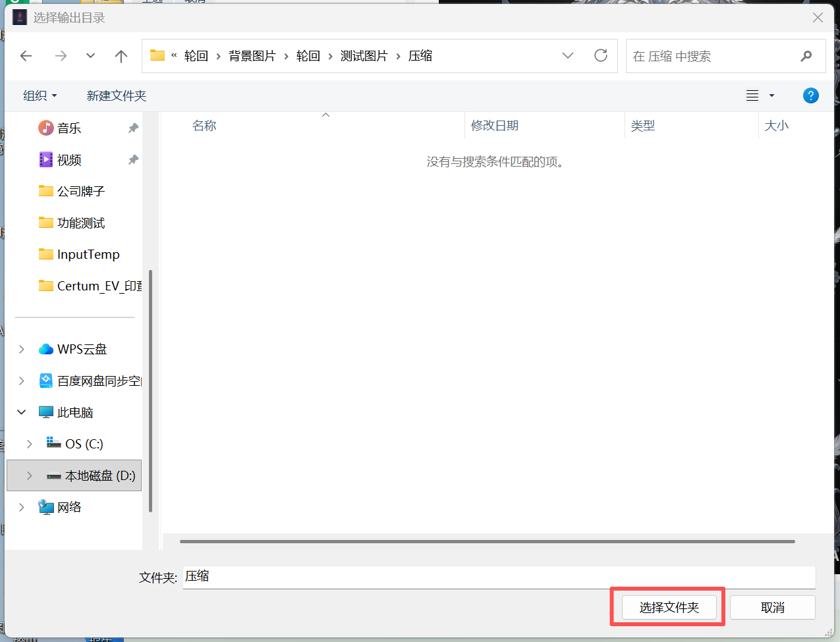Screen dimensions: 840x642
Task: Click 压缩 in the breadcrumb path
Action: coord(420,56)
